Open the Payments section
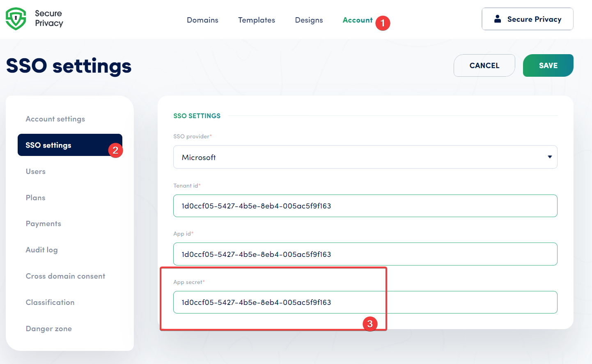The image size is (592, 364). [x=43, y=223]
